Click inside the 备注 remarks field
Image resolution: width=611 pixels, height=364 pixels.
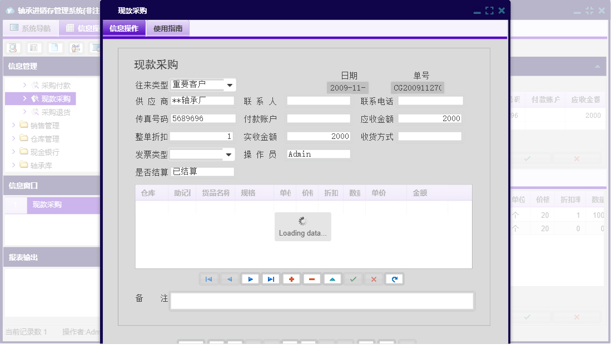(x=322, y=301)
